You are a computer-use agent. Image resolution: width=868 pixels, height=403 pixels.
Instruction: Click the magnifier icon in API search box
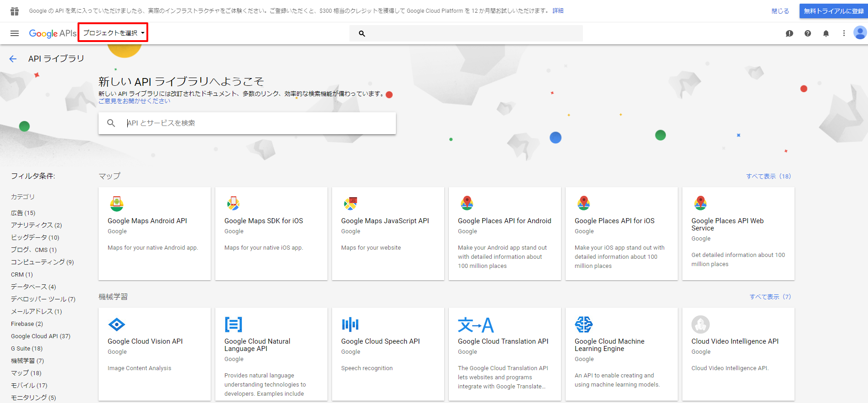point(111,123)
